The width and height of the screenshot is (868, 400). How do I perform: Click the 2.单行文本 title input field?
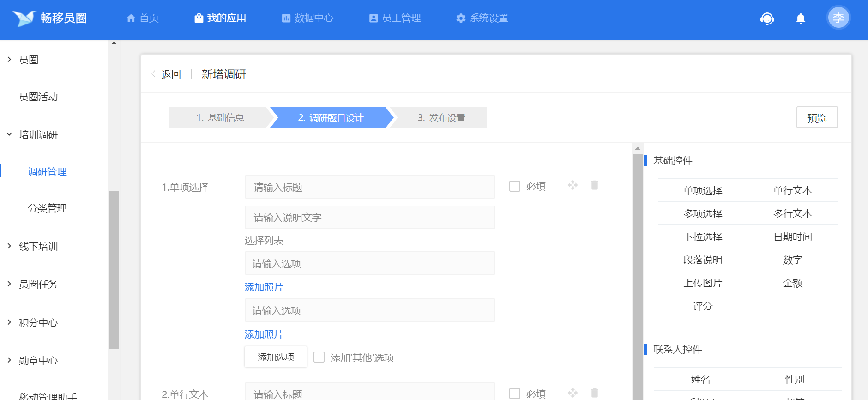click(370, 392)
